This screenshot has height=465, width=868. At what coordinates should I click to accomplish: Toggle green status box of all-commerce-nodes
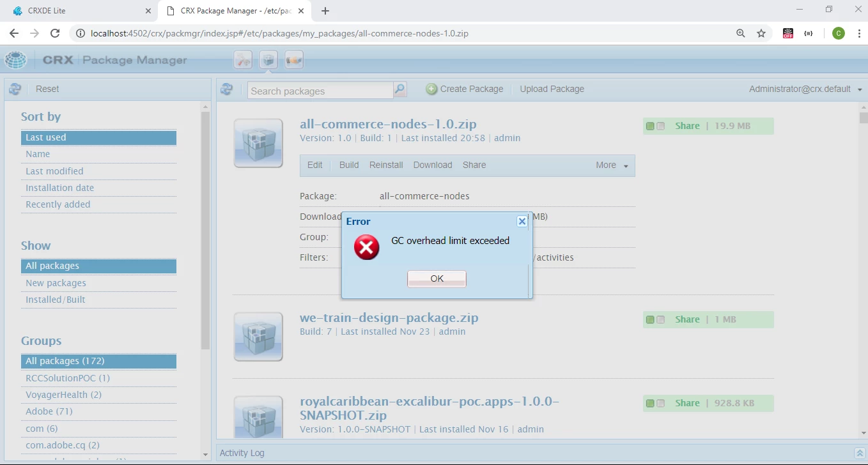(650, 126)
